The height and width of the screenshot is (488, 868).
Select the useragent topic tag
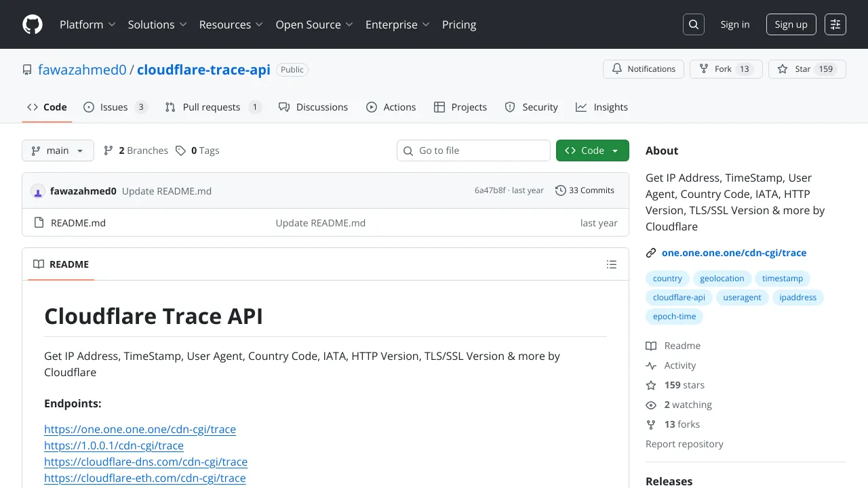742,298
